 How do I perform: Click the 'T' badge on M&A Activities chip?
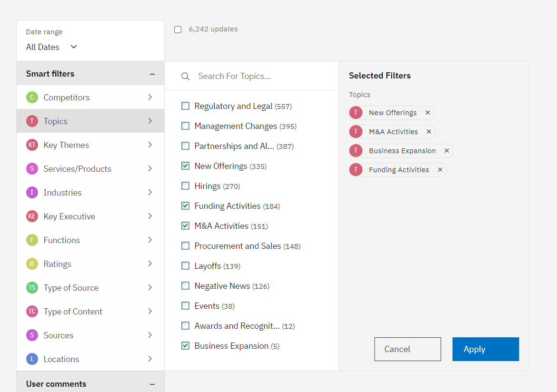356,132
